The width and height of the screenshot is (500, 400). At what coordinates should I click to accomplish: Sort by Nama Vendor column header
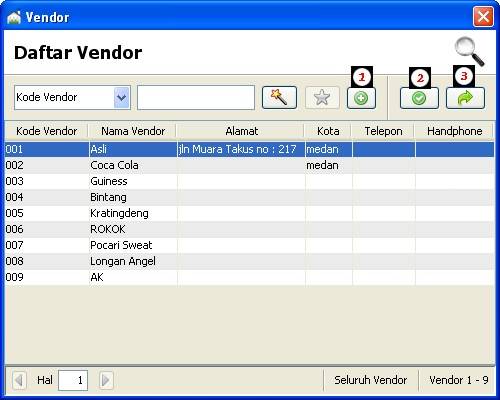(x=133, y=131)
